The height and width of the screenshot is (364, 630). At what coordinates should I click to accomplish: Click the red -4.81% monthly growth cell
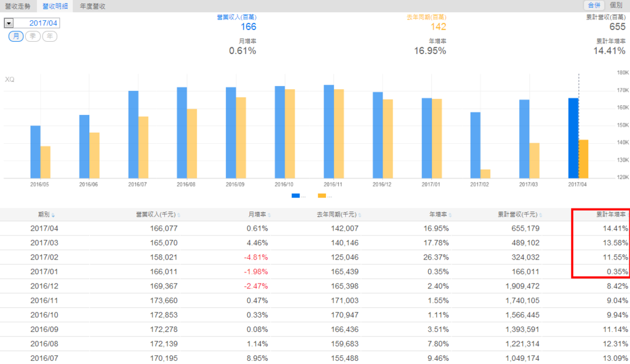(x=256, y=258)
